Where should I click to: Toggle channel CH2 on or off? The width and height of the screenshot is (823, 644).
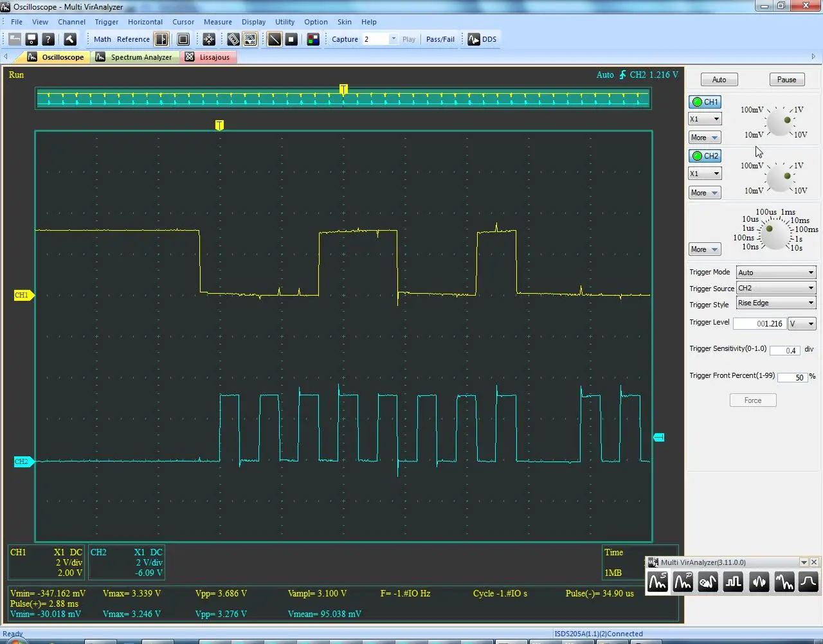[x=705, y=156]
